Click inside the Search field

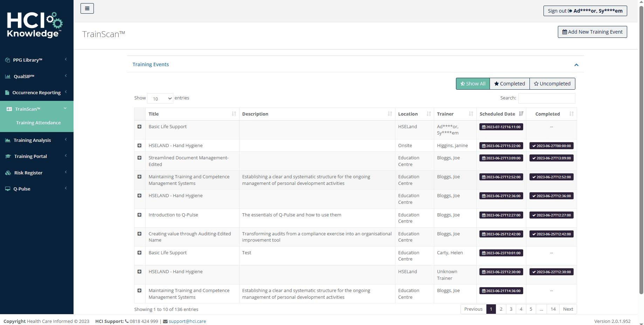point(546,98)
